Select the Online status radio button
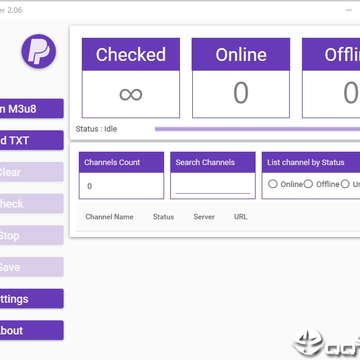This screenshot has height=360, width=360. pos(273,184)
